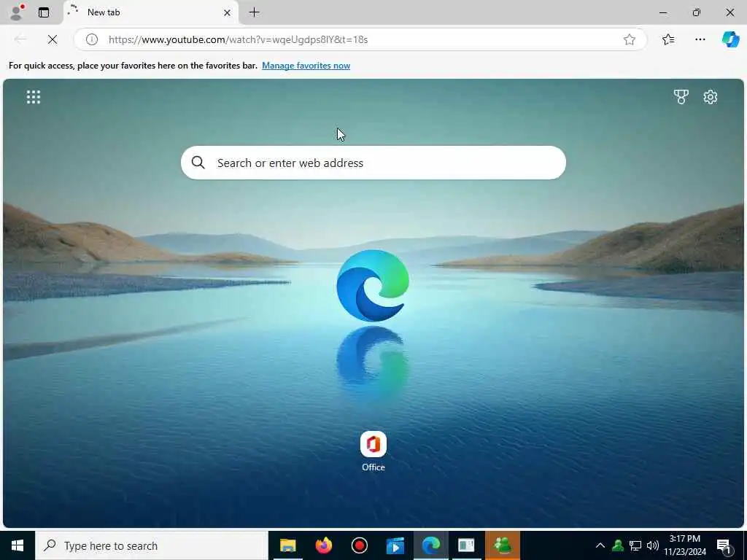The width and height of the screenshot is (747, 560).
Task: Open File Explorer from the taskbar
Action: pyautogui.click(x=287, y=545)
